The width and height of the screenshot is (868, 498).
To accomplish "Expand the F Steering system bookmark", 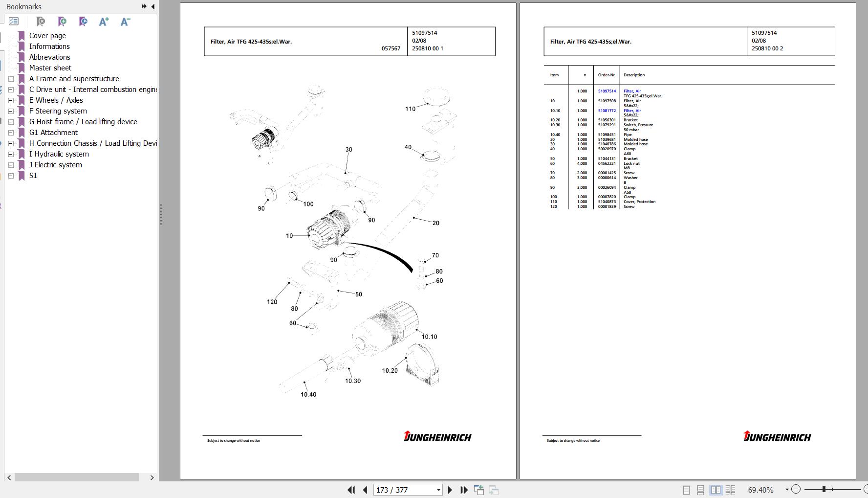I will click(11, 111).
